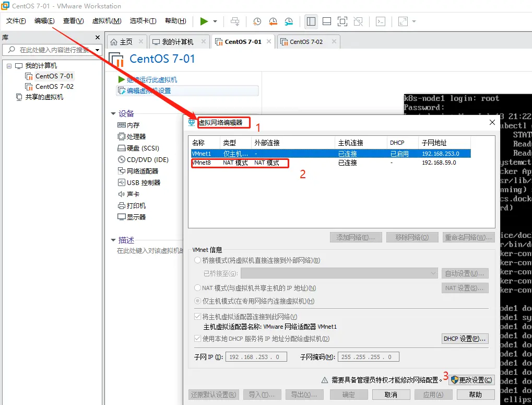Collapse the 描述 section
Screen dimensions: 532x405
(x=113, y=240)
